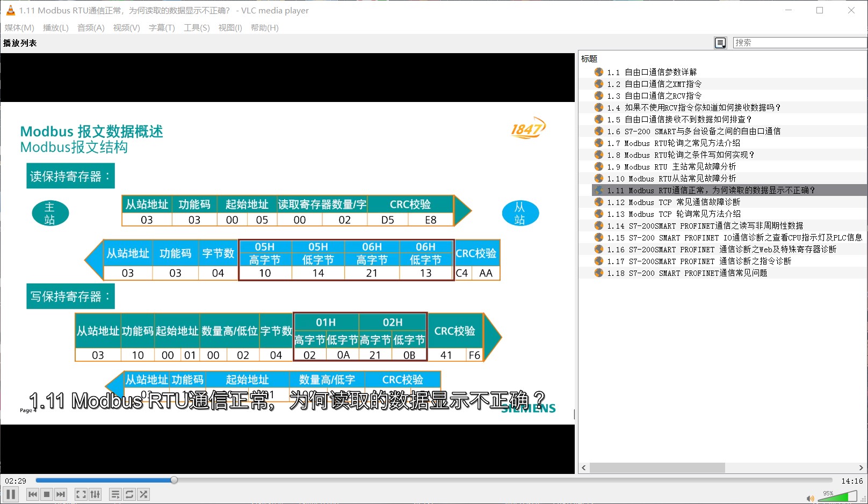Click the 搜索 playlist search field
Image resolution: width=868 pixels, height=504 pixels.
click(x=798, y=43)
